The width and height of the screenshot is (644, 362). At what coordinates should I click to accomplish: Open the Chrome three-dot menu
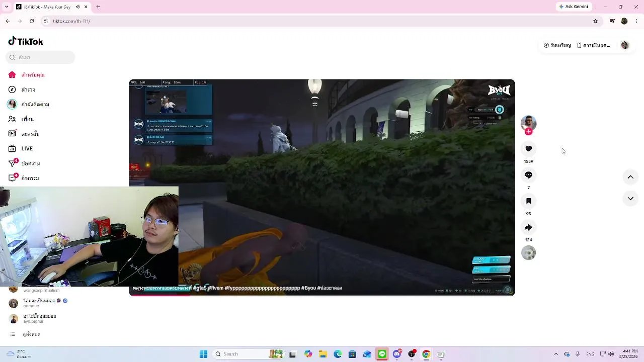(x=637, y=21)
